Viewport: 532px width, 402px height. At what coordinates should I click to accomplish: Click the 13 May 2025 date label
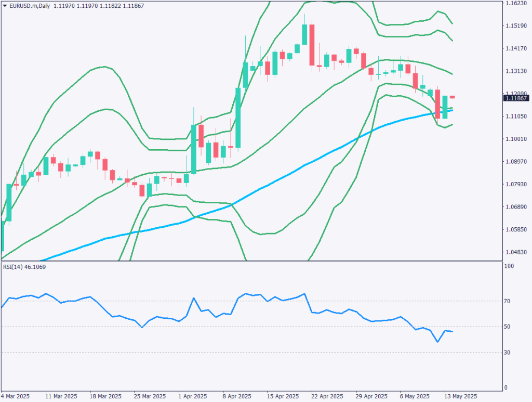pyautogui.click(x=459, y=396)
